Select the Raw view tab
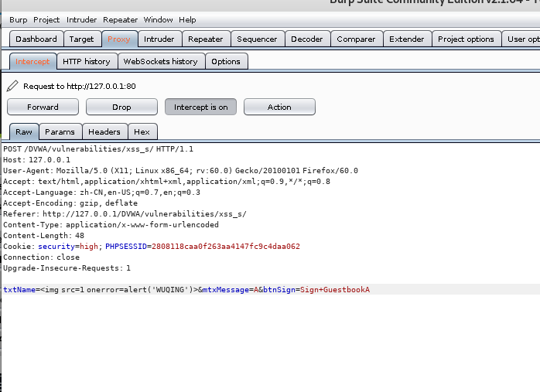 pyautogui.click(x=24, y=131)
